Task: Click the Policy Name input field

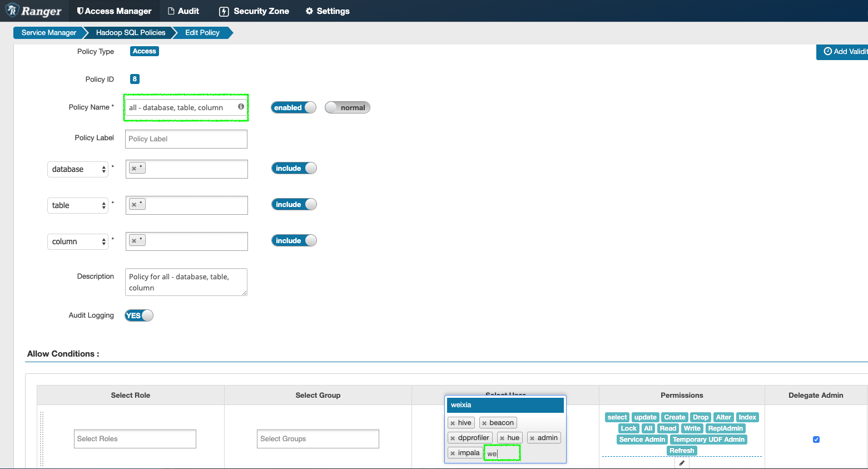Action: point(186,107)
